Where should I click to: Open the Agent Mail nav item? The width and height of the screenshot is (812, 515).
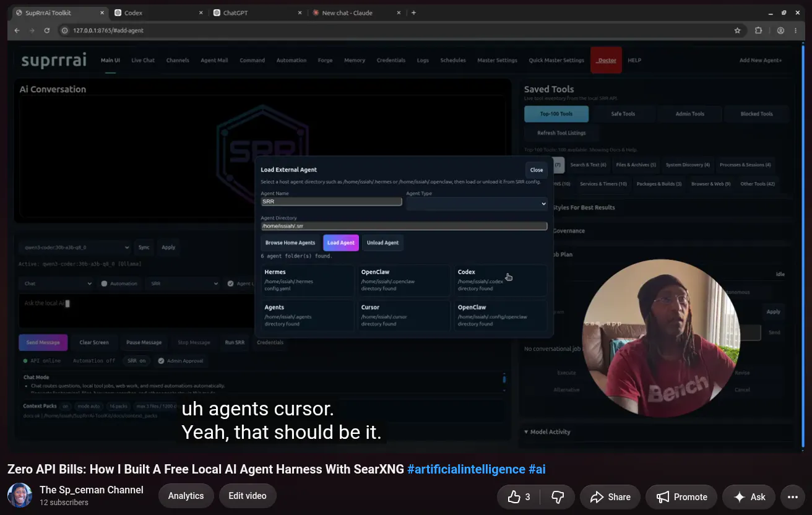coord(214,61)
